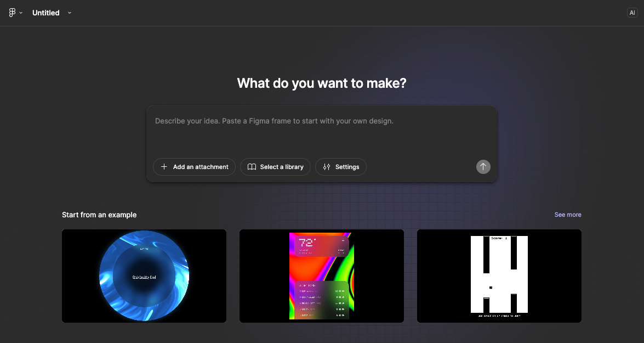This screenshot has width=644, height=343.
Task: Click the book icon for libraries
Action: coord(252,167)
